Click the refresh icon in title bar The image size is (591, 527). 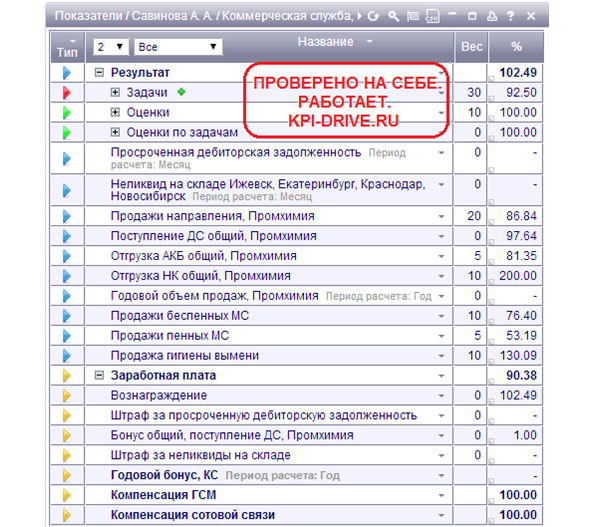coord(373,16)
